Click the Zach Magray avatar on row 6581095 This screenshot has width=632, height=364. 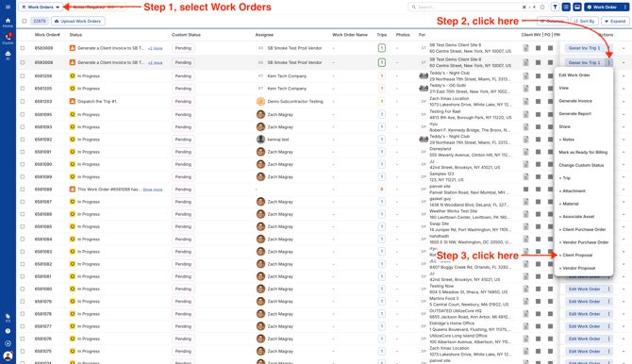click(x=260, y=114)
